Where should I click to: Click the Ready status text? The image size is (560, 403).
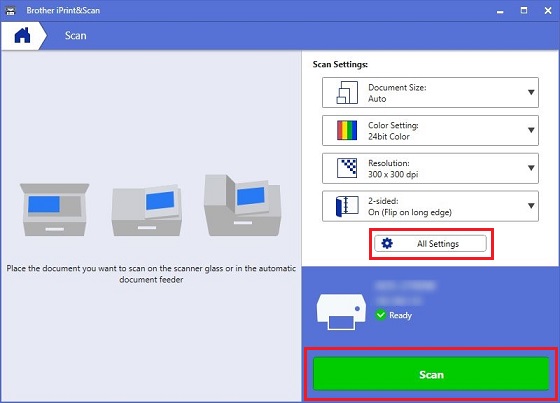(x=400, y=315)
